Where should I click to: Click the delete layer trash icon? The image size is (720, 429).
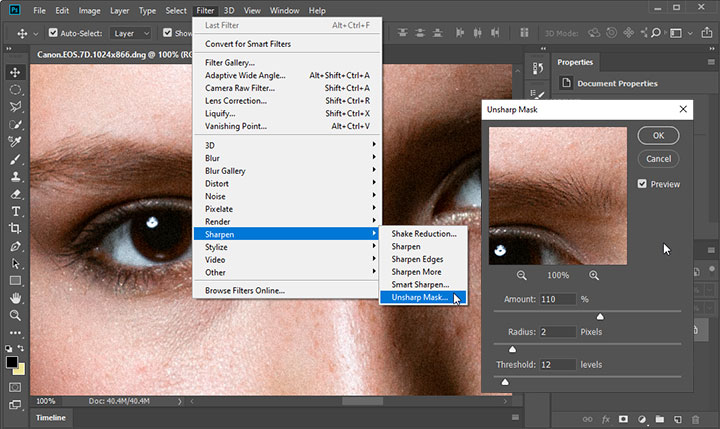(696, 419)
